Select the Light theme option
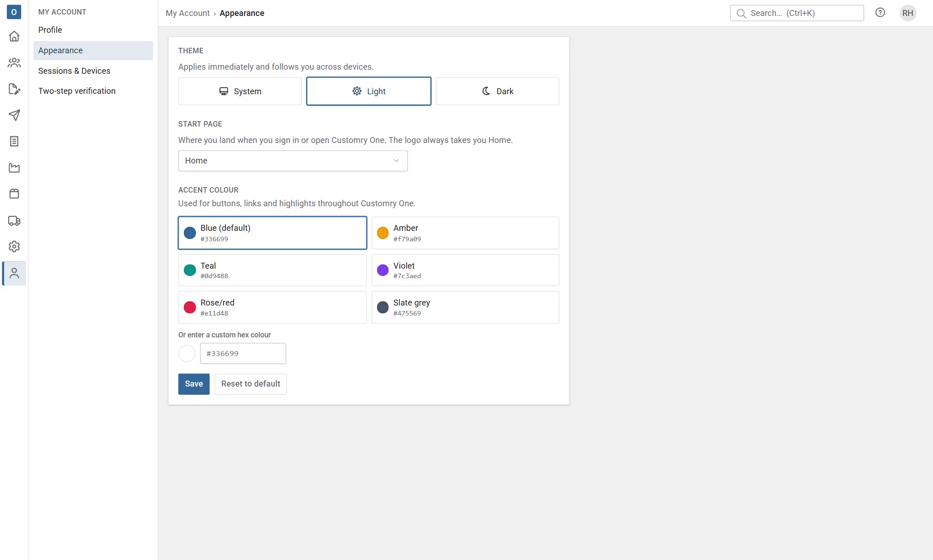Image resolution: width=933 pixels, height=560 pixels. click(369, 91)
